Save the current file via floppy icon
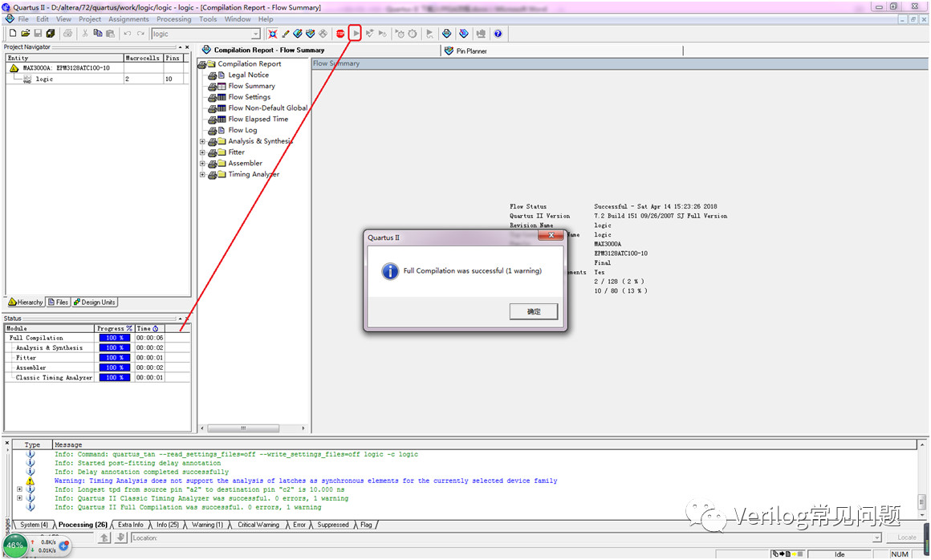This screenshot has width=931, height=560. click(x=38, y=34)
